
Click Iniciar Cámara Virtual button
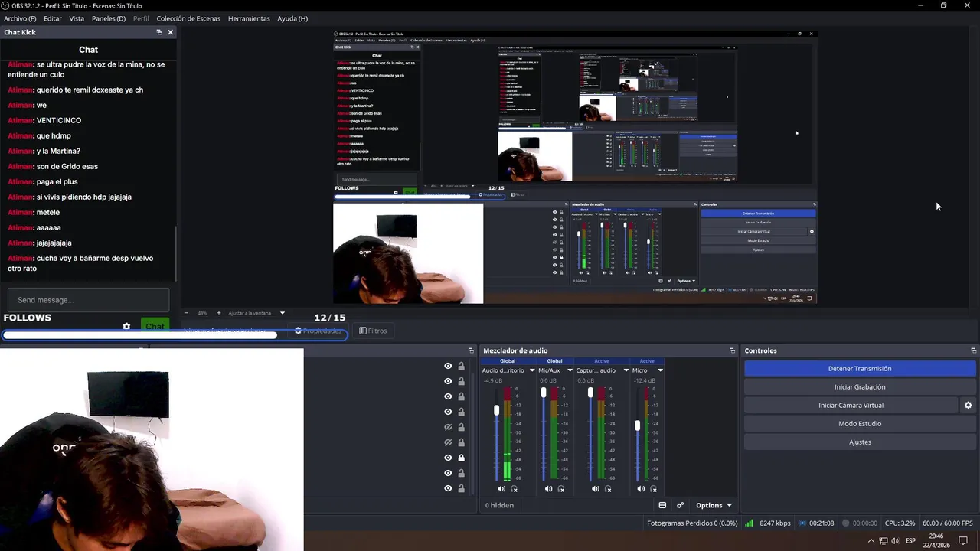851,406
